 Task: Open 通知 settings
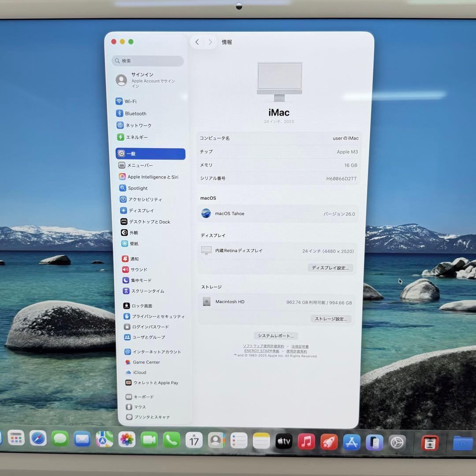pos(130,259)
